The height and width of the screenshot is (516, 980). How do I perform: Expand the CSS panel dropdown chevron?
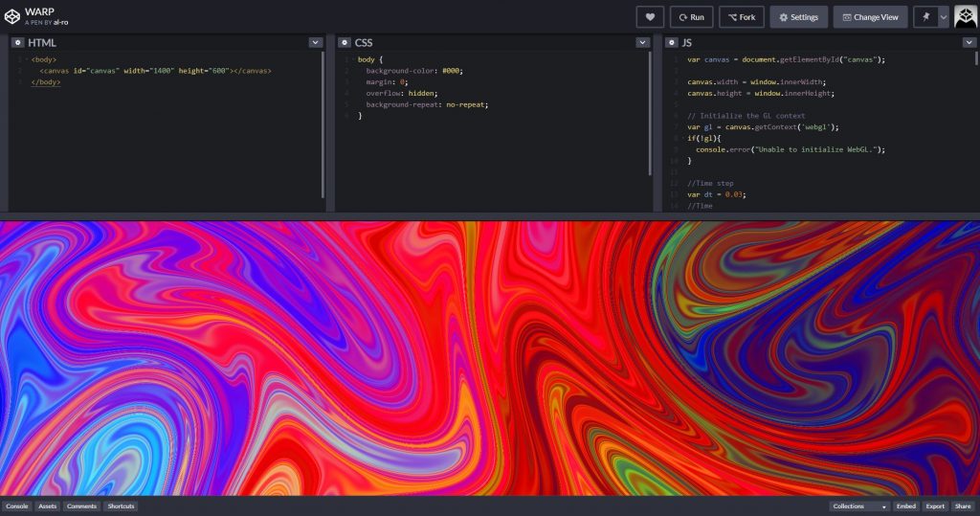click(642, 42)
